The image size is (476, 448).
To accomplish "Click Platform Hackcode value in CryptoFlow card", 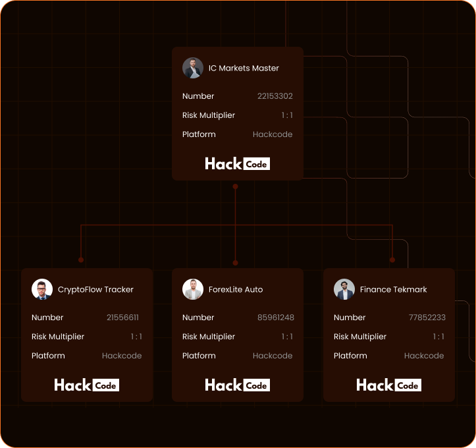I will coord(122,356).
